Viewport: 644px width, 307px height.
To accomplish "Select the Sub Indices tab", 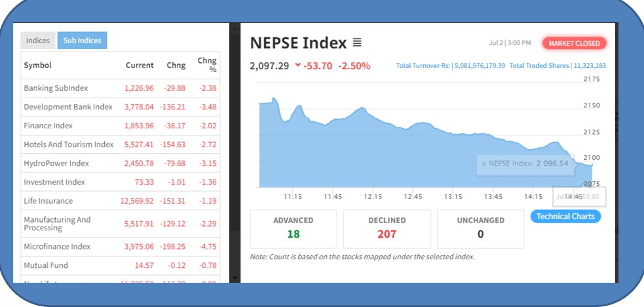I will pyautogui.click(x=82, y=41).
